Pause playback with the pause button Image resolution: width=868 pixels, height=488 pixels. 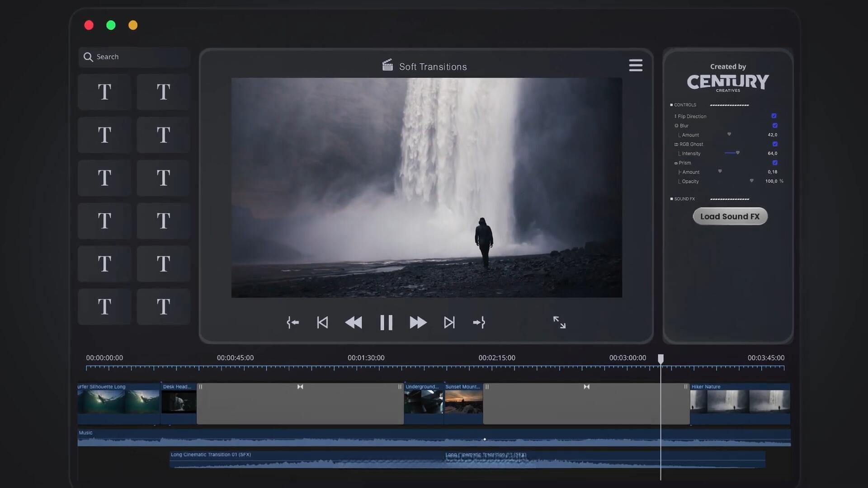386,323
